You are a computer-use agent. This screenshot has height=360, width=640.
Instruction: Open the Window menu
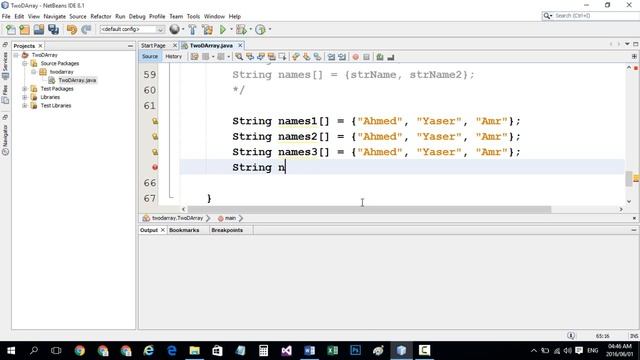click(214, 16)
